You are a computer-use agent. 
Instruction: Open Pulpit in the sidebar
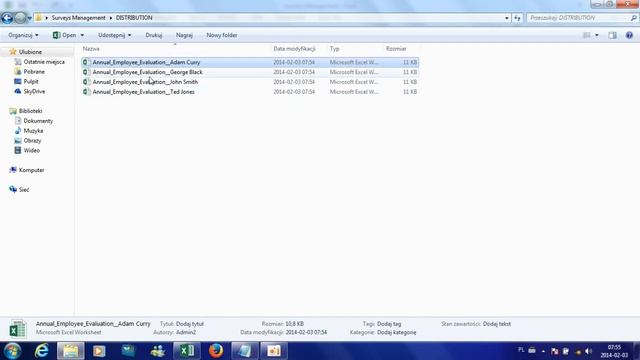(31, 81)
